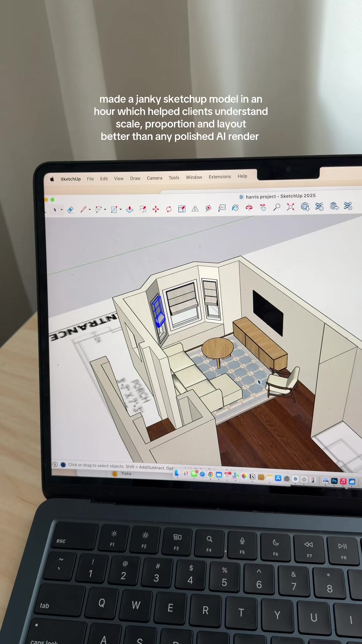Image resolution: width=362 pixels, height=644 pixels.
Task: Pick the Eraser tool
Action: click(70, 210)
